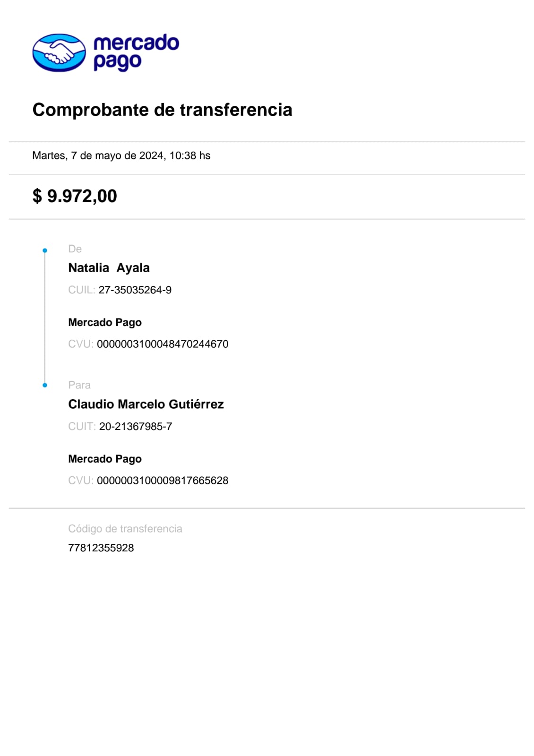This screenshot has height=756, width=534.
Task: Click the Mercado Pago handshake logo
Action: [59, 52]
